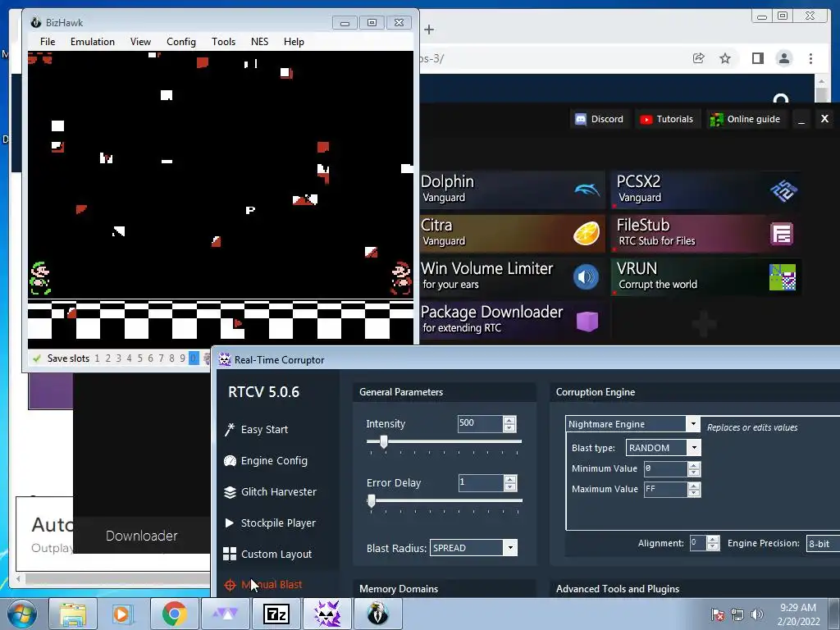
Task: Open the File menu in BizHawk
Action: 47,42
